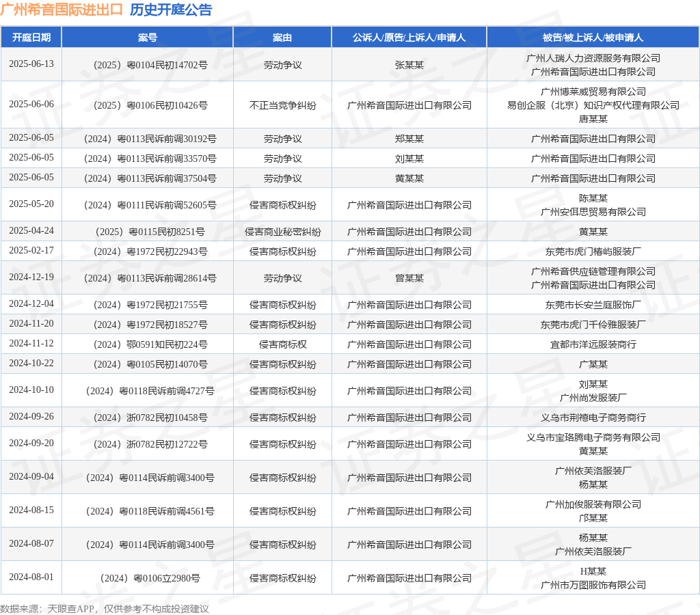
Task: Select the title text 广州希音国际进出口
Action: click(x=62, y=10)
